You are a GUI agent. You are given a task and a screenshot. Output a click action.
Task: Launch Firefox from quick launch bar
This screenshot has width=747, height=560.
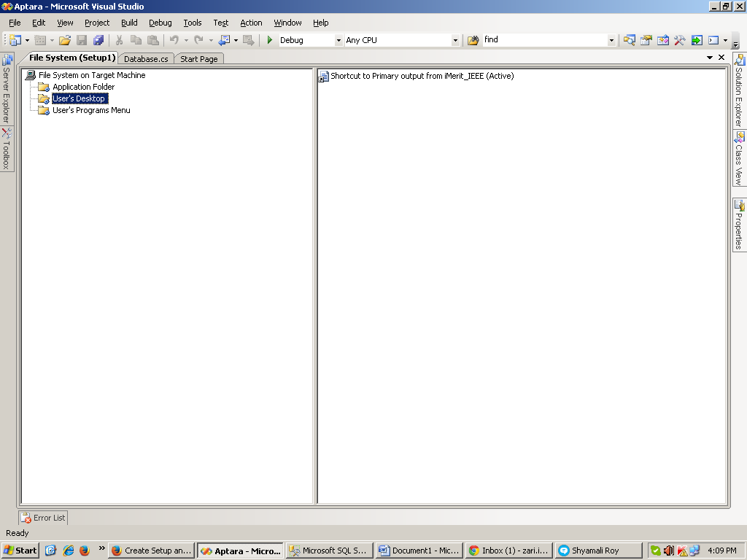click(85, 551)
